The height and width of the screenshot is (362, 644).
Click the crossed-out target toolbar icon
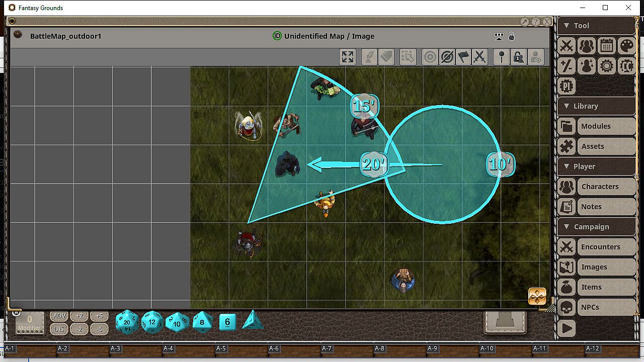tap(447, 57)
